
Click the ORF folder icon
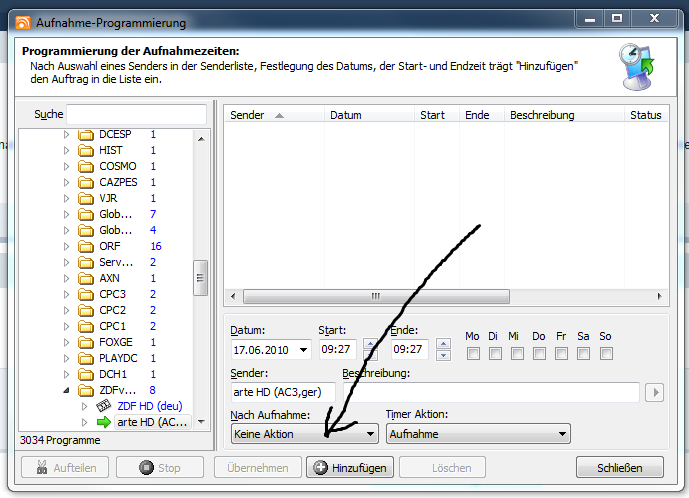pos(86,246)
